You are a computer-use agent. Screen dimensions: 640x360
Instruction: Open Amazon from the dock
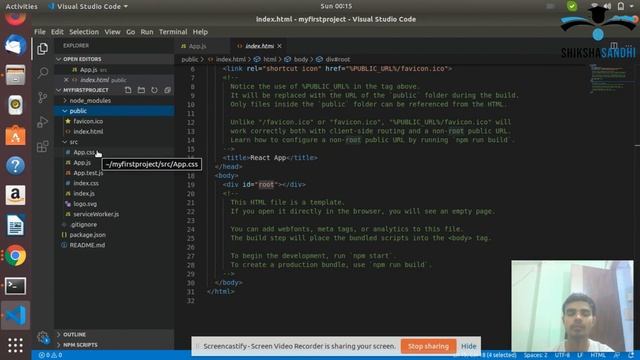click(16, 195)
